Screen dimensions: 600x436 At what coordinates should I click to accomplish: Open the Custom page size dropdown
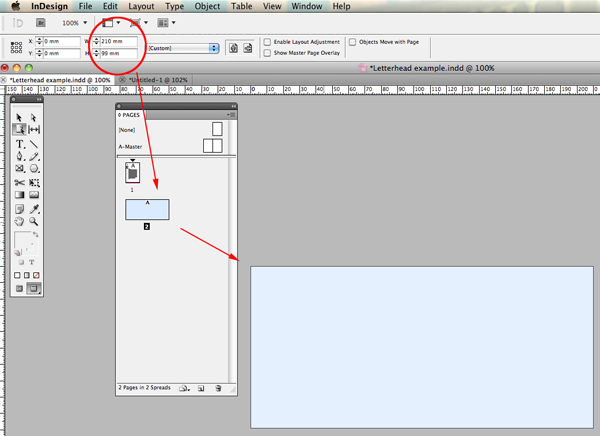click(183, 48)
